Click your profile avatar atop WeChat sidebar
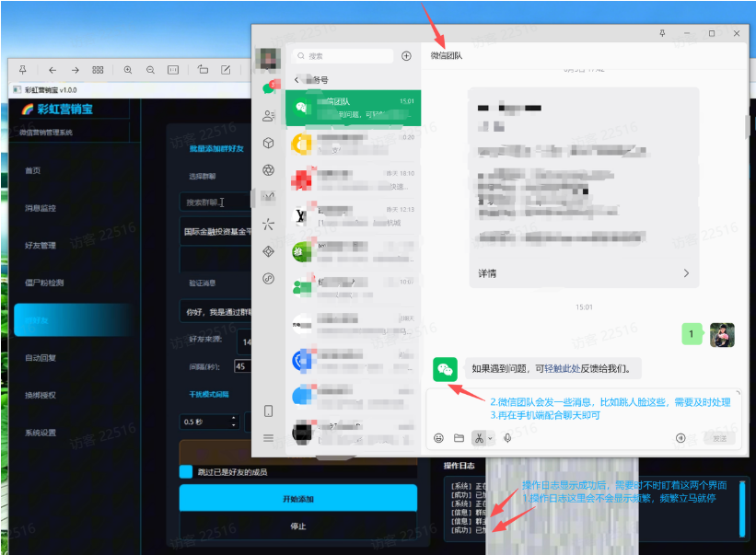The height and width of the screenshot is (555, 756). pos(268,59)
